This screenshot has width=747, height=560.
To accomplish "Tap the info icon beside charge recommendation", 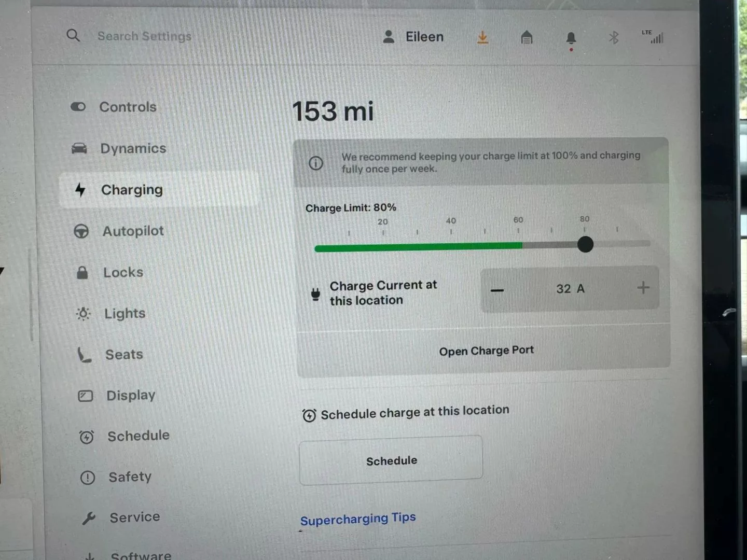I will [x=316, y=163].
